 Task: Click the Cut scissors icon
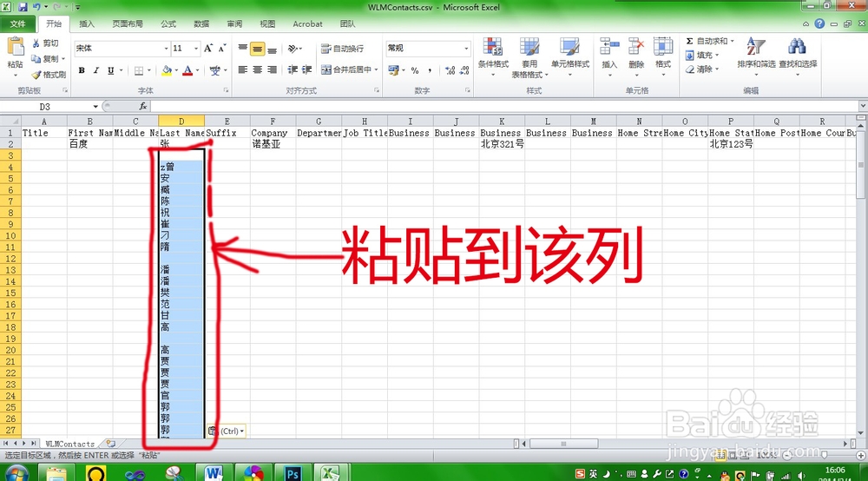point(36,43)
